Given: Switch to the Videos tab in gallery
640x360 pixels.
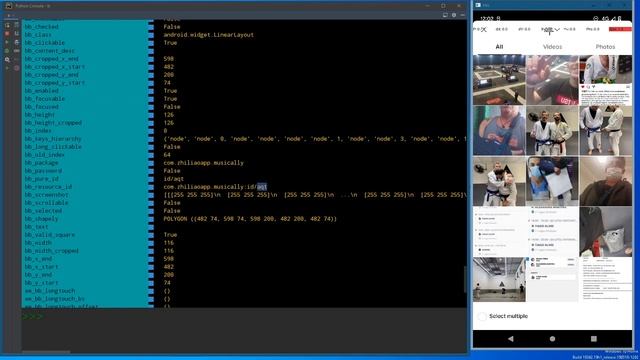Looking at the screenshot, I should pos(552,47).
